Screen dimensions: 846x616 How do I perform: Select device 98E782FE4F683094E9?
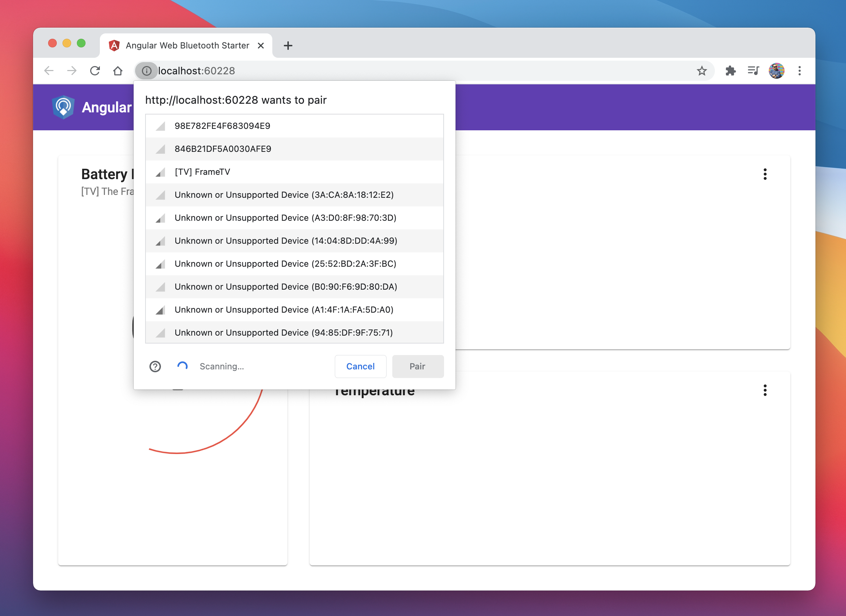294,126
